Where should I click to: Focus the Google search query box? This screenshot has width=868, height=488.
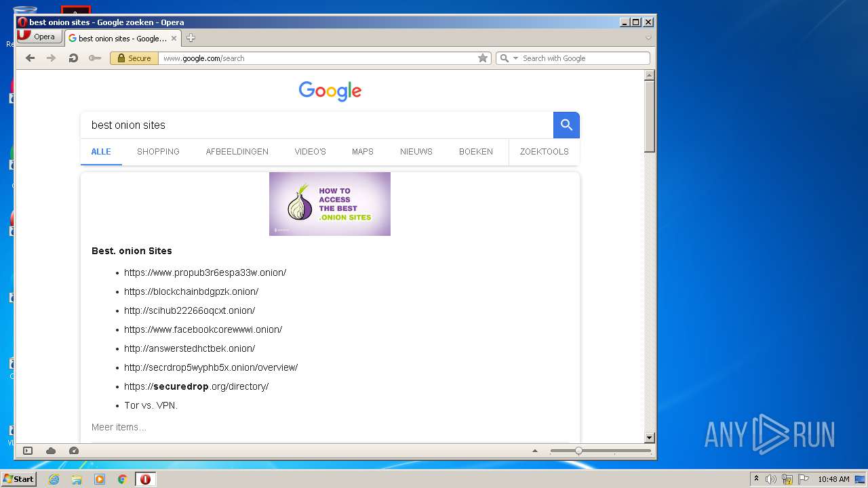coord(317,125)
